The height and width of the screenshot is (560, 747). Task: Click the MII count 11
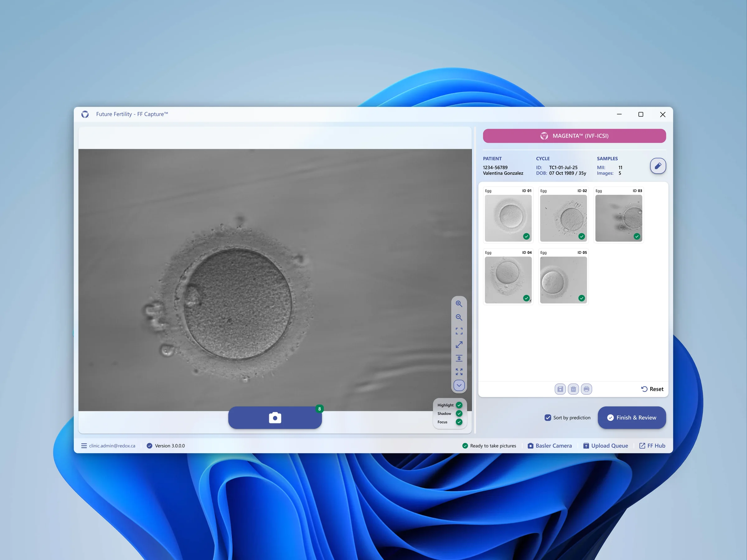(620, 167)
